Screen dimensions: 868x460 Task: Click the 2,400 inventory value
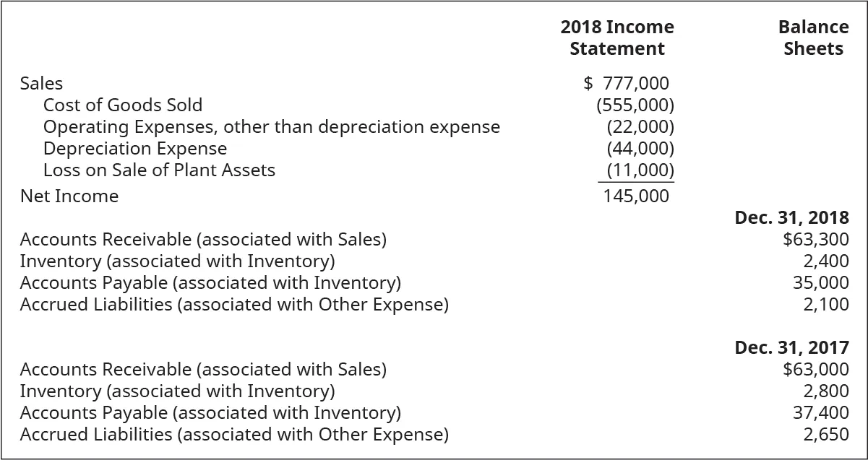click(x=826, y=261)
